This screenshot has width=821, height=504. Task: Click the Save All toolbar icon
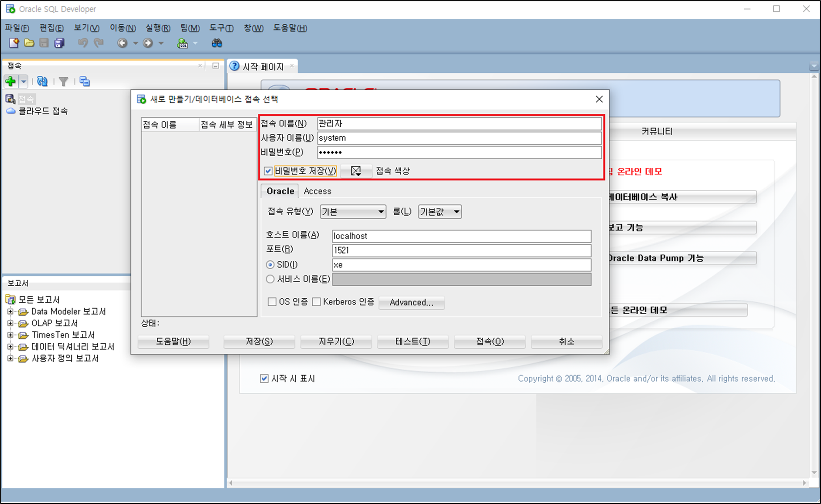point(59,43)
